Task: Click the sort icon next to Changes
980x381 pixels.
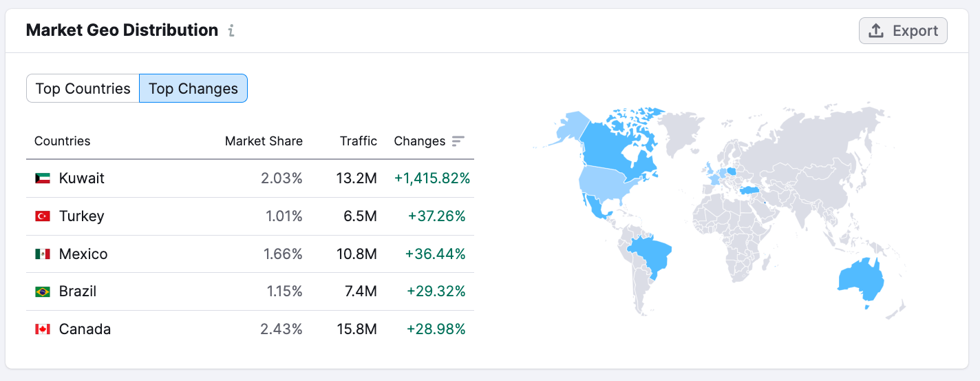Action: [458, 141]
